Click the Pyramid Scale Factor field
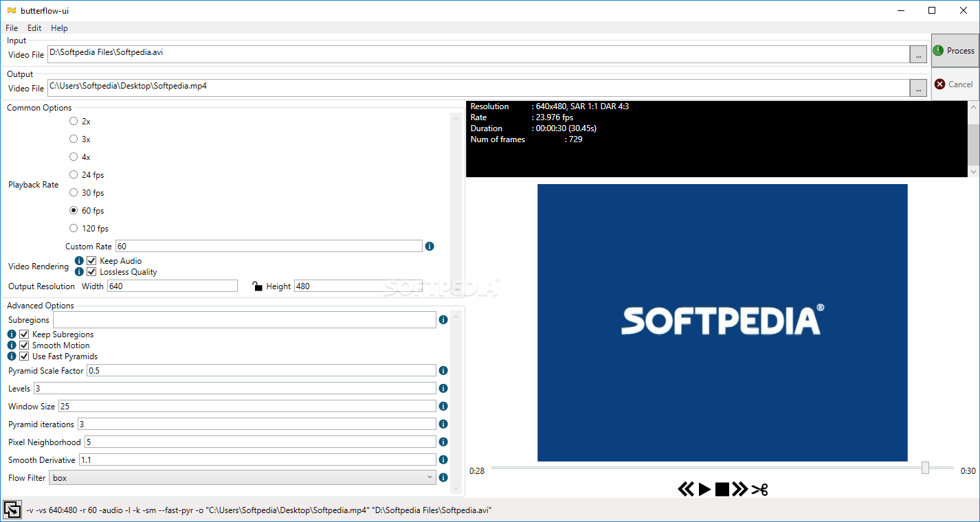This screenshot has height=522, width=980. click(x=261, y=371)
